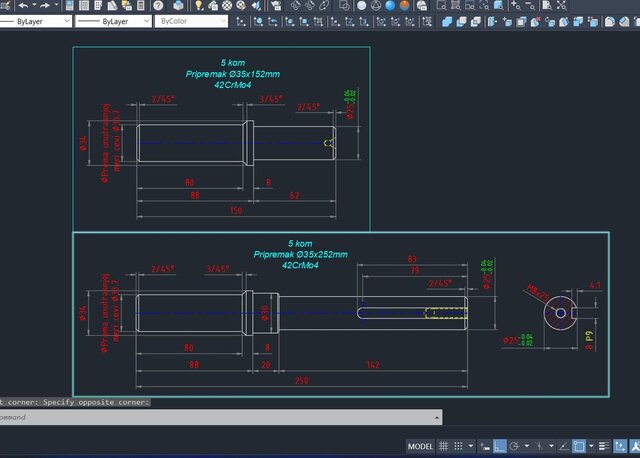Click the MODEL space button

click(422, 446)
